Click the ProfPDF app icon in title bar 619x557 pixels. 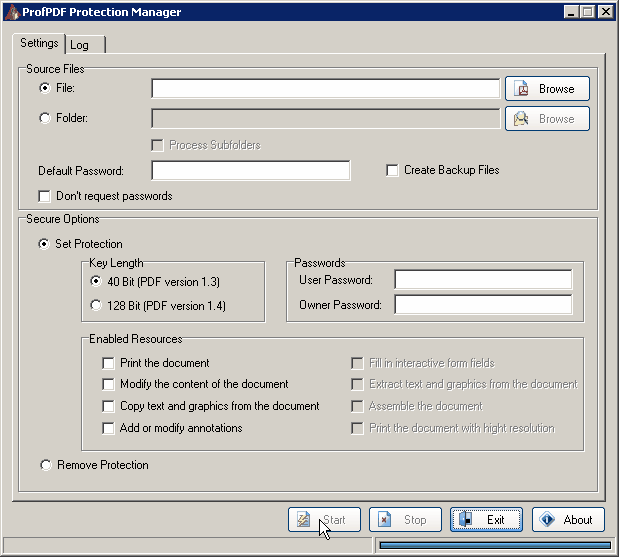12,12
